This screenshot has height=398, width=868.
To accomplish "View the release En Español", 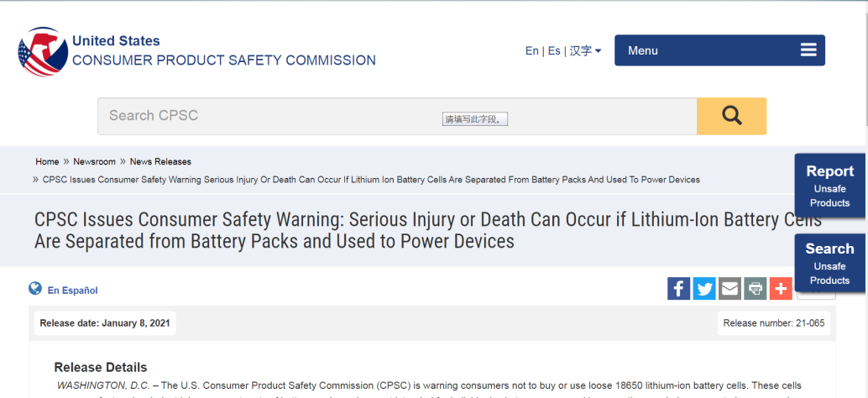I will (72, 290).
